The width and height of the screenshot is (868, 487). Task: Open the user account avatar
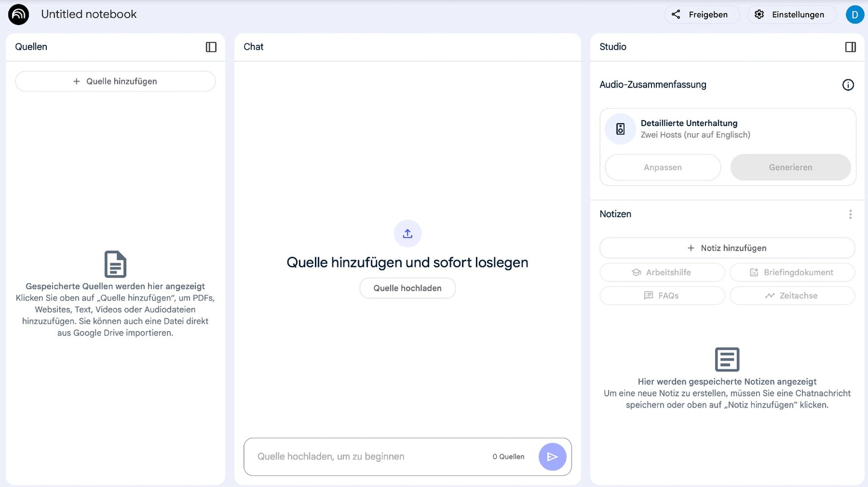pyautogui.click(x=854, y=15)
